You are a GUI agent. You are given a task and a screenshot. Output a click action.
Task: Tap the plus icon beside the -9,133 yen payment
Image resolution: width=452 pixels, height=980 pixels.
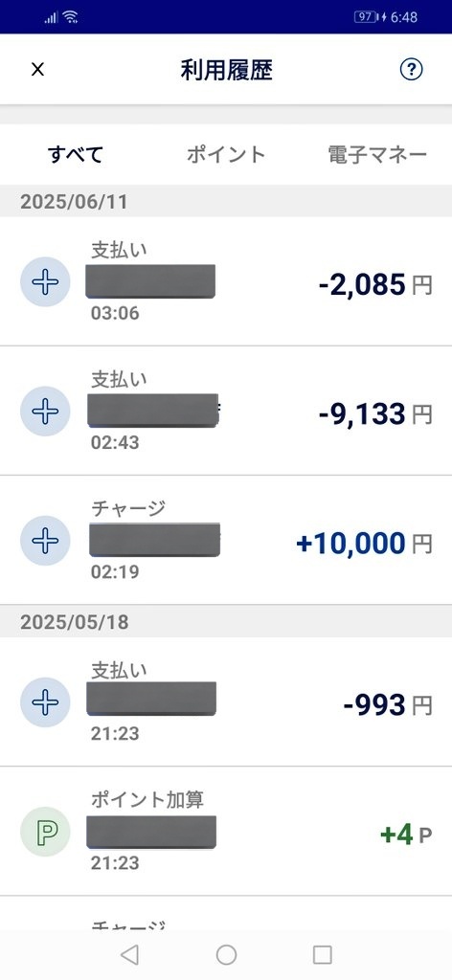(45, 412)
